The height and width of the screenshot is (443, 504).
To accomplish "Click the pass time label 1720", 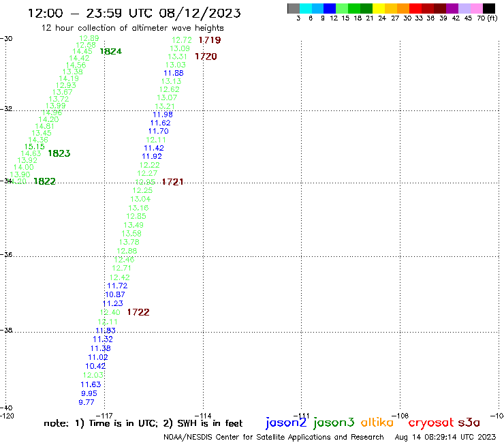I will coord(206,57).
